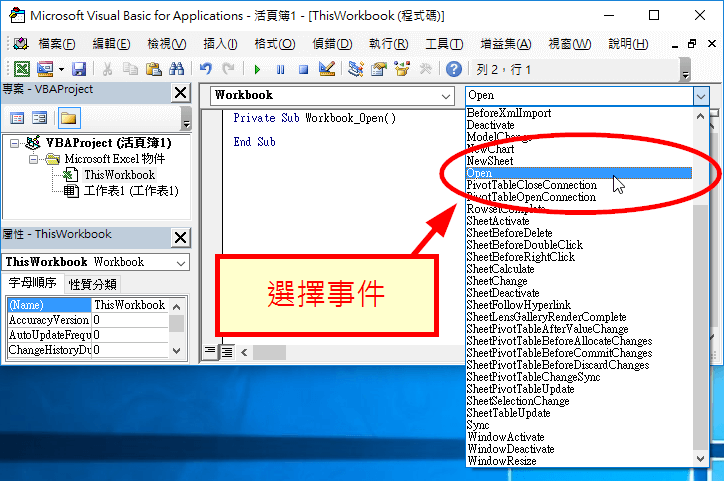The image size is (724, 481).
Task: Click the View Microsoft Excel icon
Action: click(x=21, y=69)
